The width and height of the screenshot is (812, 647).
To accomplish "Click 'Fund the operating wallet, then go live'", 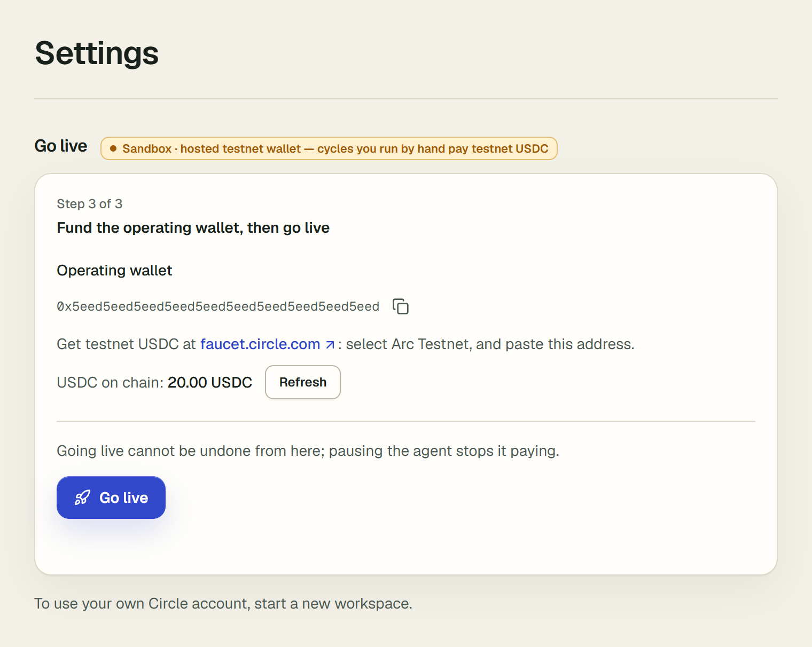I will pyautogui.click(x=193, y=228).
